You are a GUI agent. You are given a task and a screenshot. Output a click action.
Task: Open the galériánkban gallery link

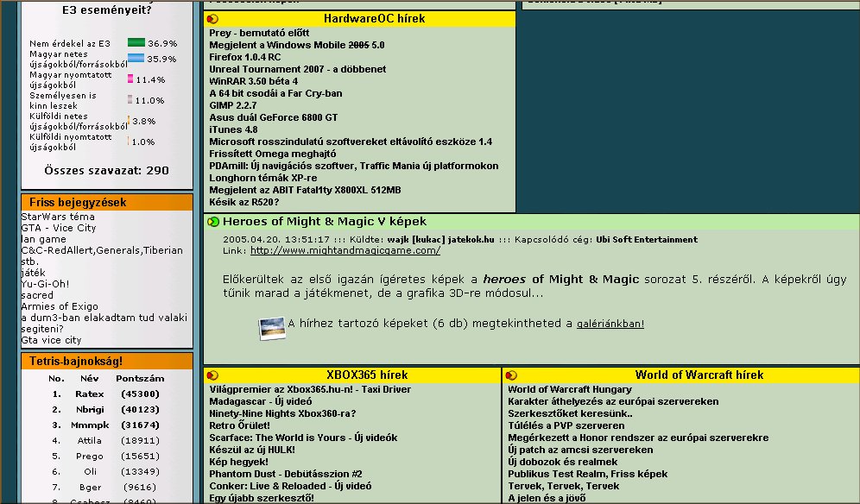click(610, 324)
